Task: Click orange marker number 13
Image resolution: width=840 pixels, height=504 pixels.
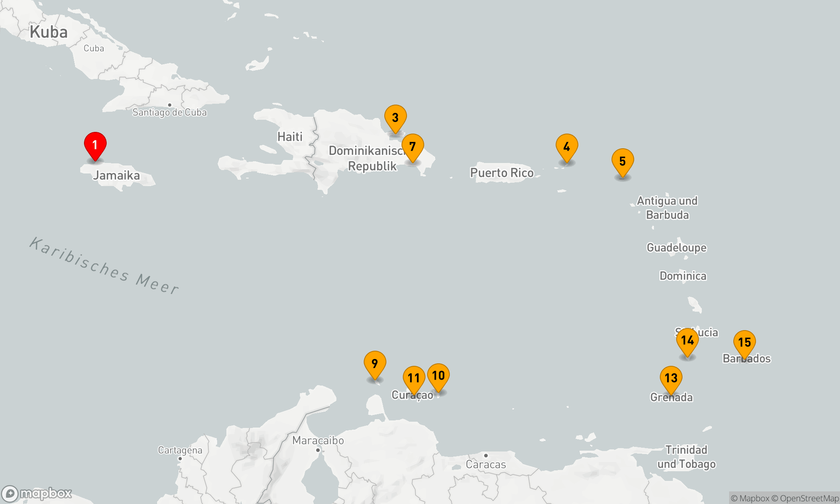Action: pos(671,378)
